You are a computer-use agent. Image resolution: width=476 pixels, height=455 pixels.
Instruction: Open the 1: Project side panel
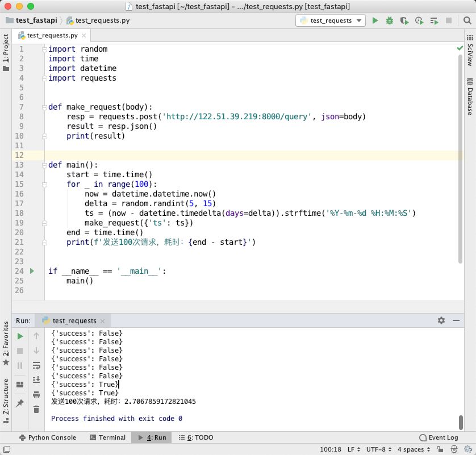[6, 52]
